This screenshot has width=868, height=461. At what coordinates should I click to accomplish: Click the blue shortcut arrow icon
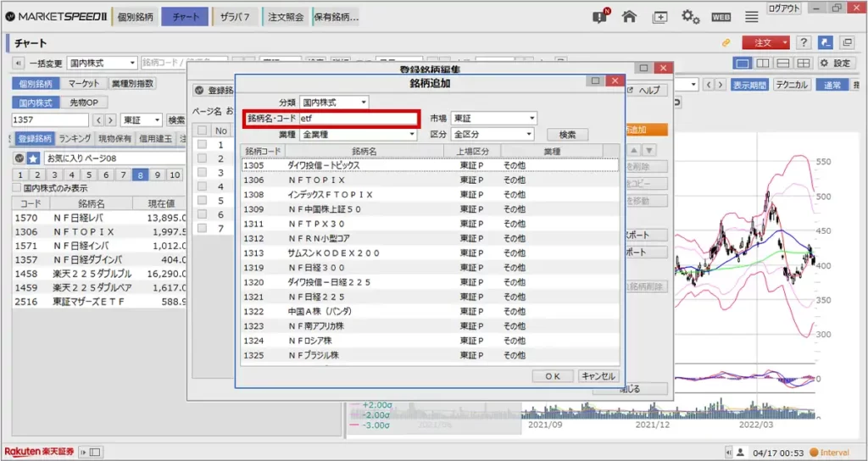pyautogui.click(x=826, y=42)
